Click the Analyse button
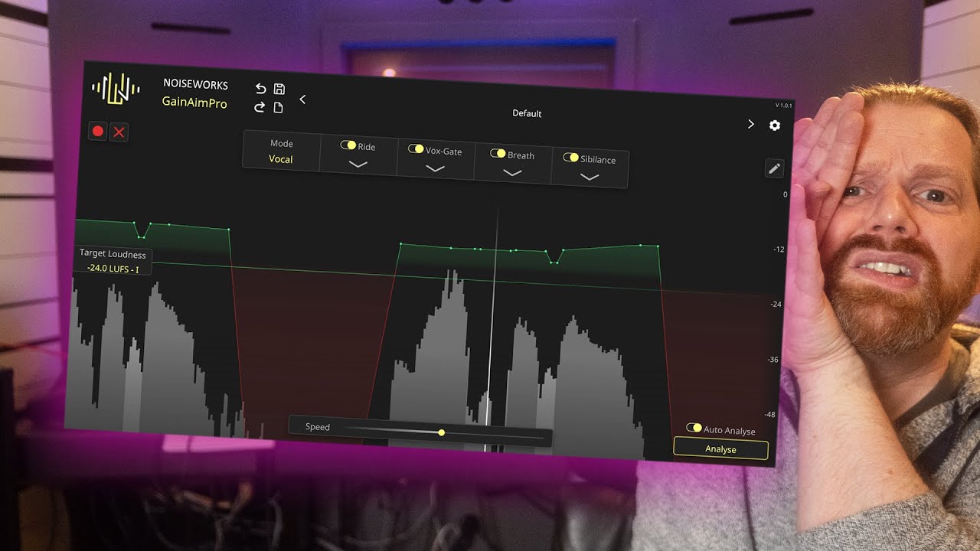Screen dimensions: 980x551 pos(720,448)
